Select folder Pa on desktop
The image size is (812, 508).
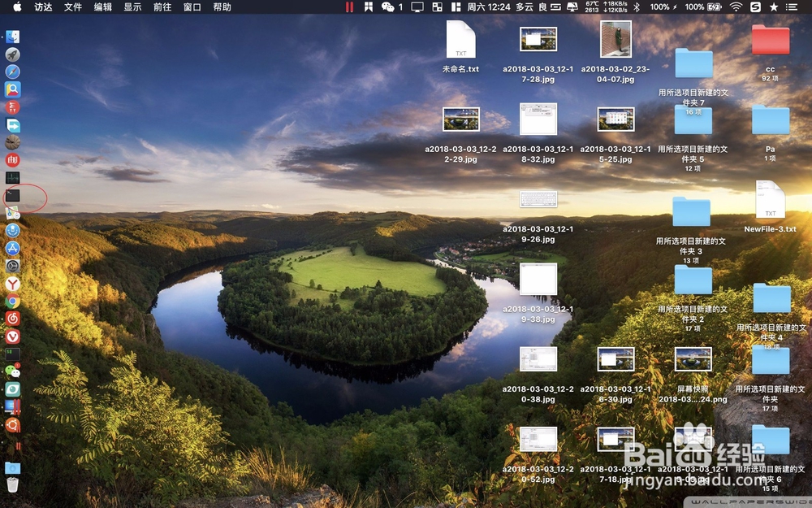pos(770,119)
